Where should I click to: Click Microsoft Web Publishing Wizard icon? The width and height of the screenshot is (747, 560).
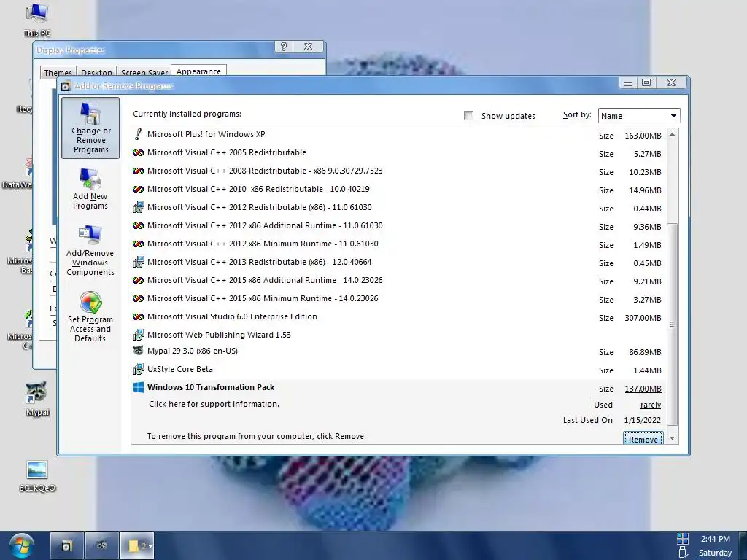pos(138,335)
